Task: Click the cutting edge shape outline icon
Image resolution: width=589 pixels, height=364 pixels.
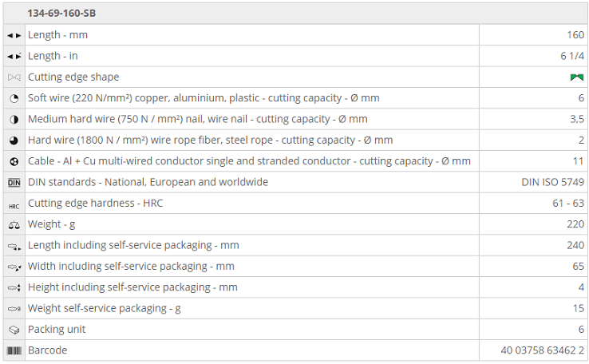Action: coord(14,77)
